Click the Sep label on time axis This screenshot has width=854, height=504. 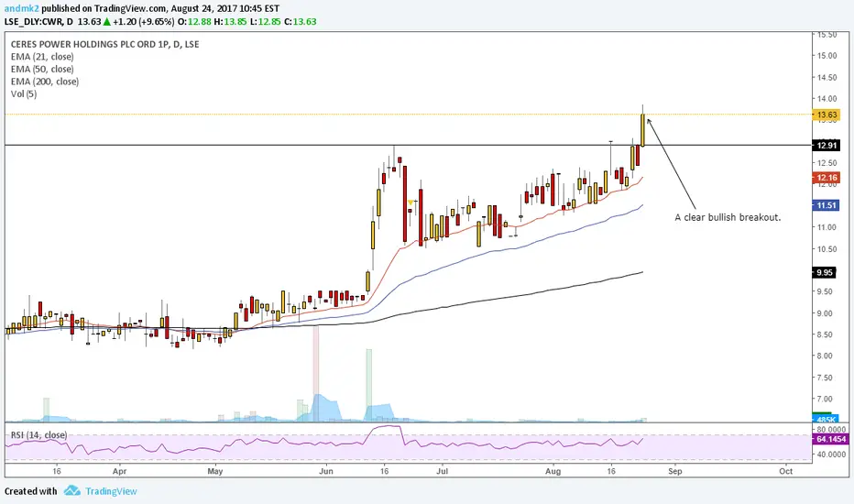[x=674, y=471]
